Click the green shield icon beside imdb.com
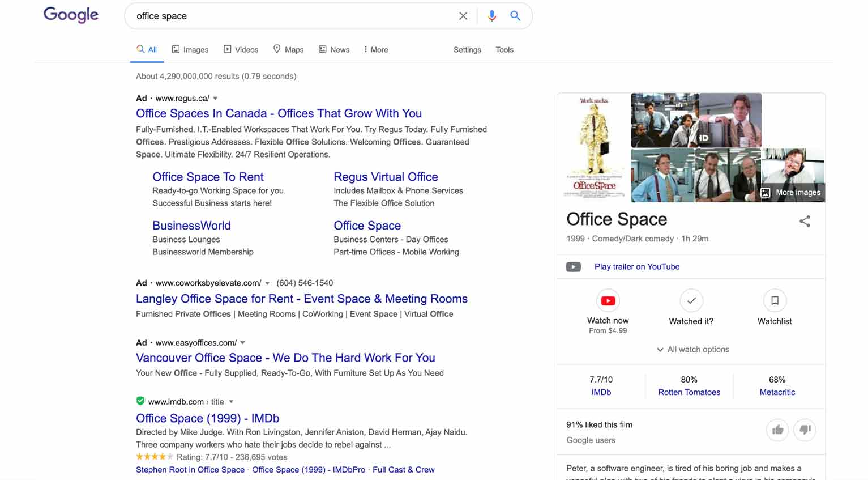Image resolution: width=868 pixels, height=480 pixels. tap(140, 401)
